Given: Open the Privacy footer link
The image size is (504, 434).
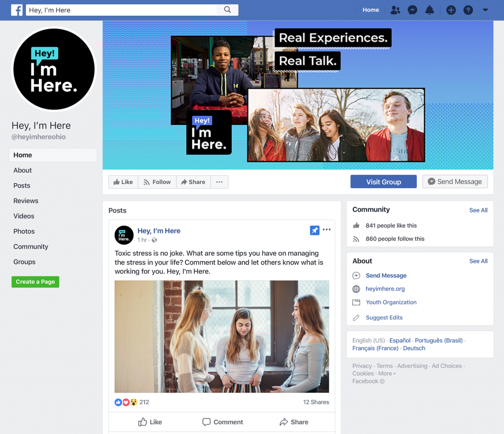Looking at the screenshot, I should coord(362,366).
